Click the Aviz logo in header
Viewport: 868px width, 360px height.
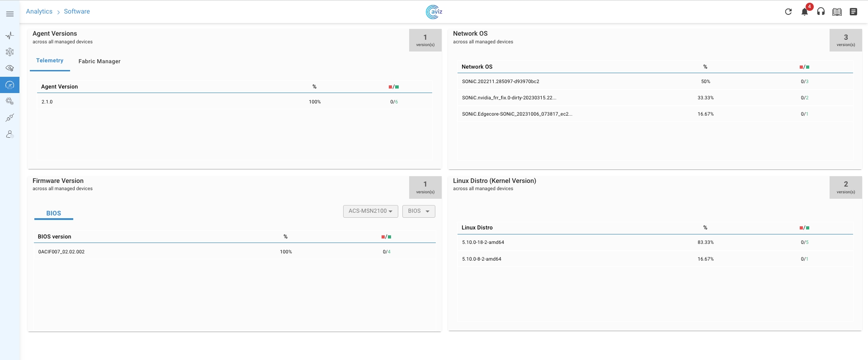434,12
